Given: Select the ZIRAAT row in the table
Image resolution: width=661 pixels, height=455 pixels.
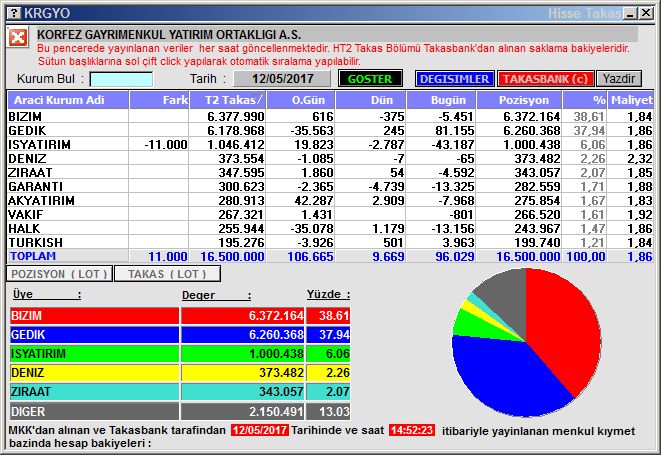Looking at the screenshot, I should (x=330, y=172).
